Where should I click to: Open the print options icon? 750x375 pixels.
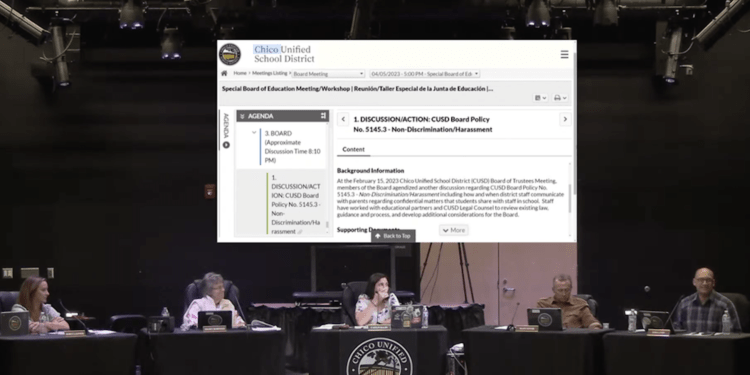560,98
